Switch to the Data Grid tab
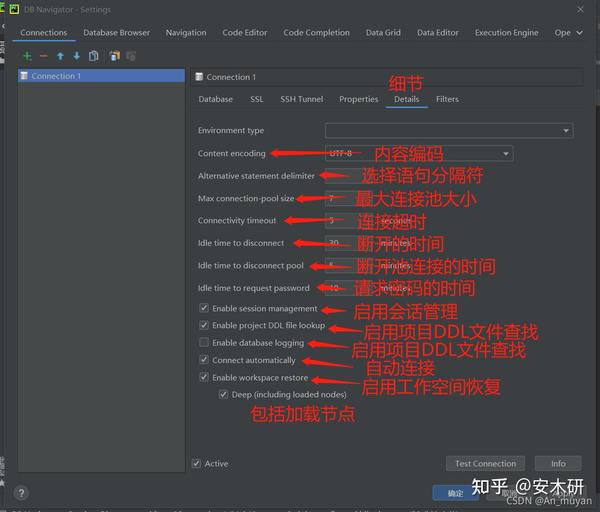Viewport: 600px width, 512px height. (383, 33)
